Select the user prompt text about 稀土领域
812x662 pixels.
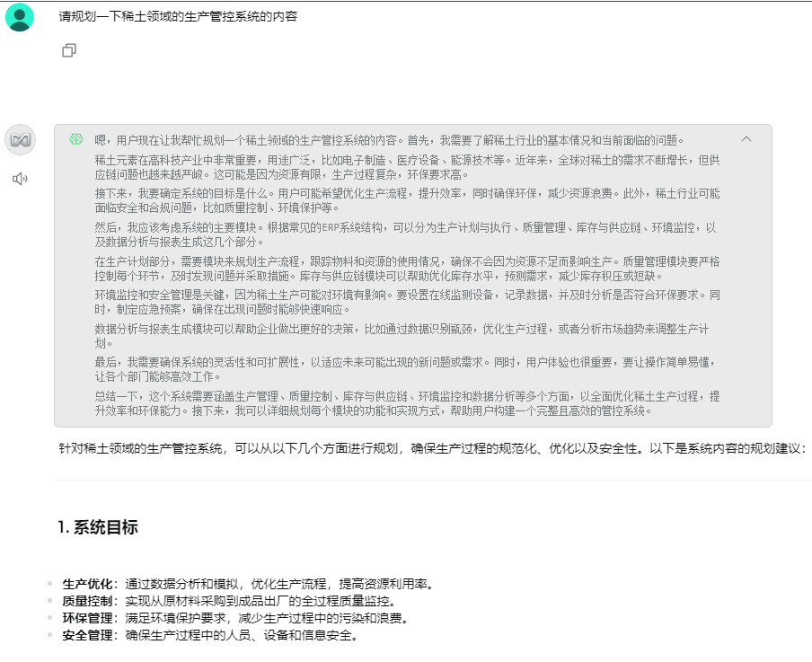click(178, 16)
